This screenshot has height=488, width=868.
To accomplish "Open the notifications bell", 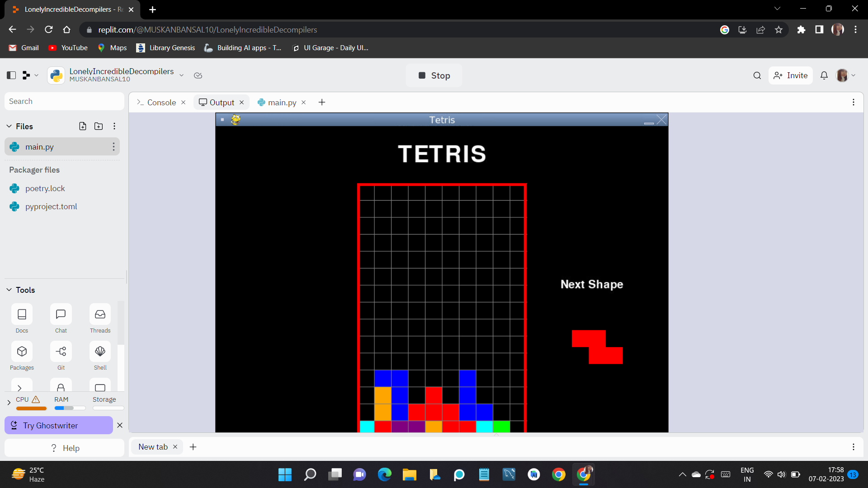I will [824, 75].
